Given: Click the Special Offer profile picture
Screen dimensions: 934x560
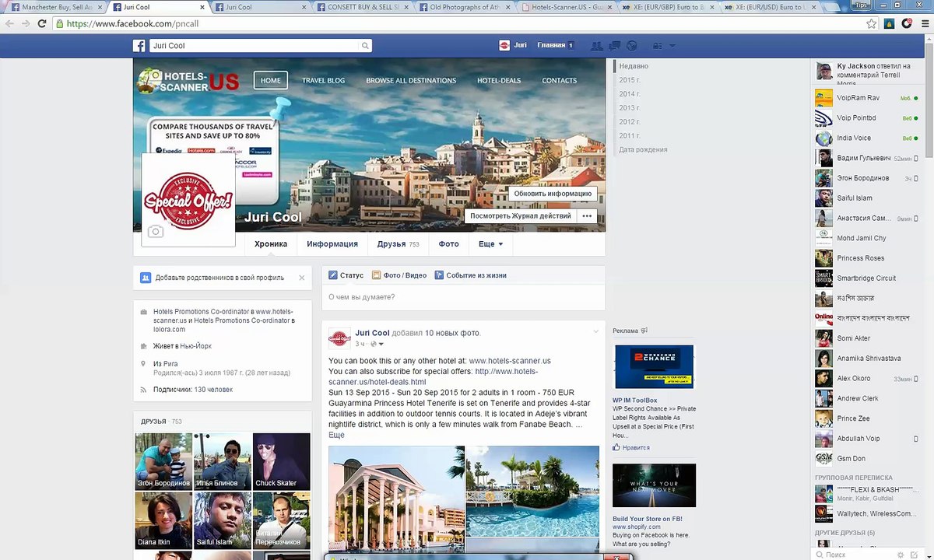Looking at the screenshot, I should [188, 200].
